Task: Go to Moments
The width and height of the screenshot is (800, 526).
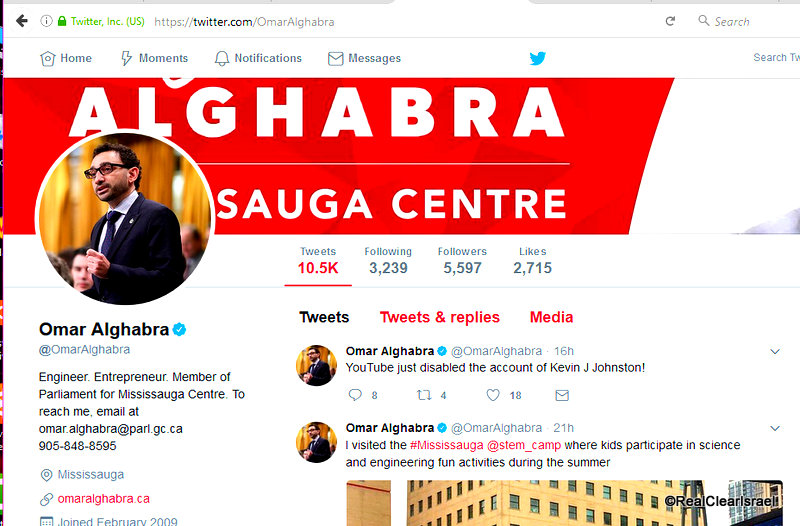Action: coord(155,58)
